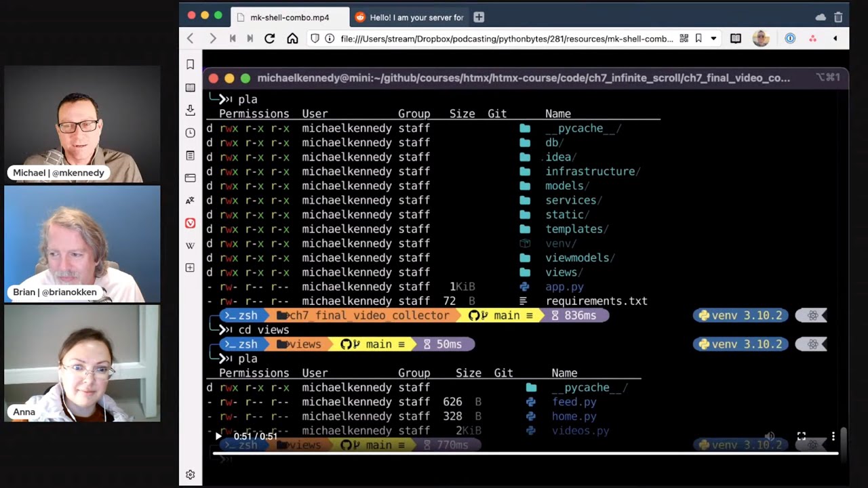868x488 pixels.
Task: Open video more options menu
Action: [x=833, y=436]
